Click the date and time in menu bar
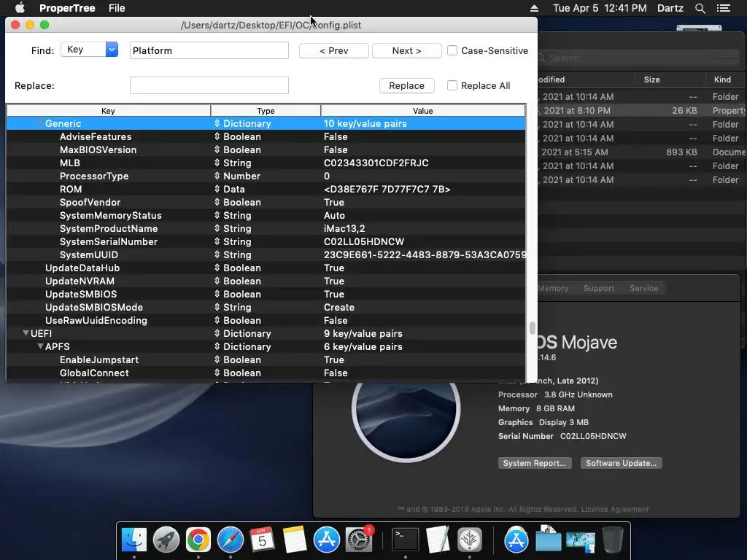 [x=600, y=8]
